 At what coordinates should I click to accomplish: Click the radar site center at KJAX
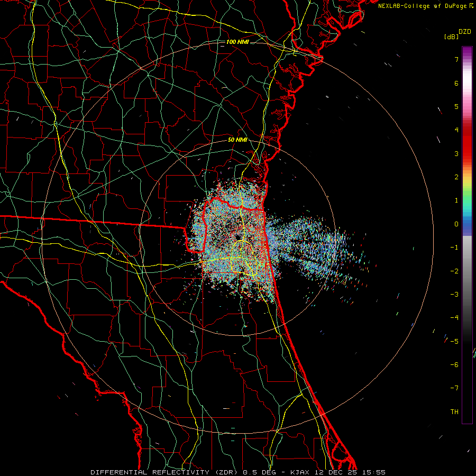[x=237, y=237]
